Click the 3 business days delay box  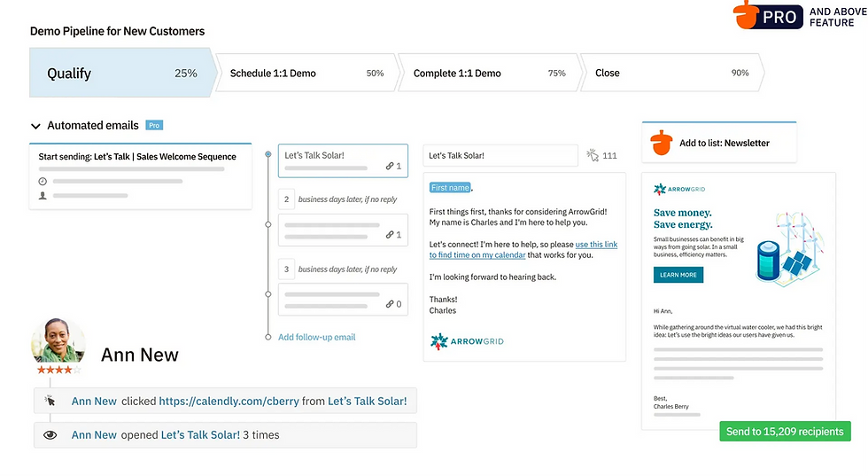coord(286,269)
